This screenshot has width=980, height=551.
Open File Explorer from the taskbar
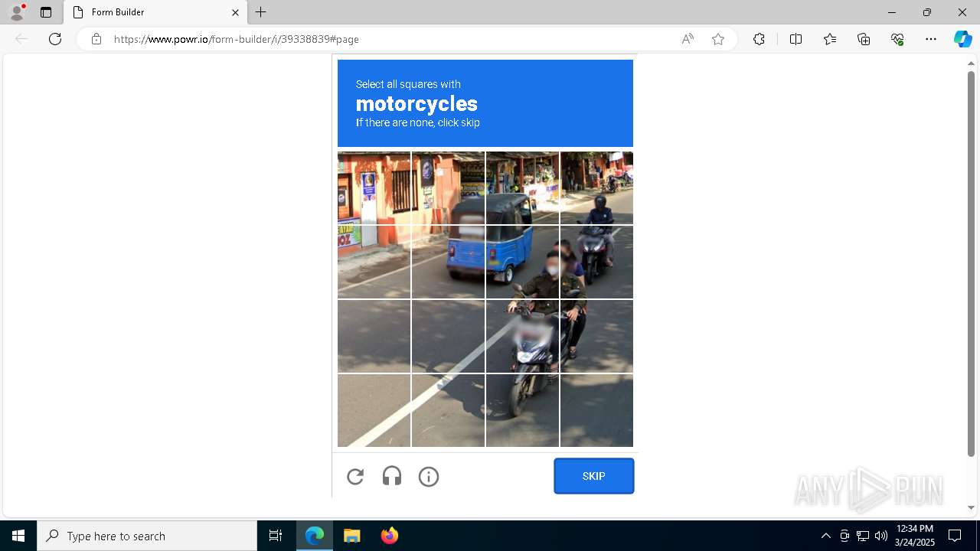[x=351, y=536]
